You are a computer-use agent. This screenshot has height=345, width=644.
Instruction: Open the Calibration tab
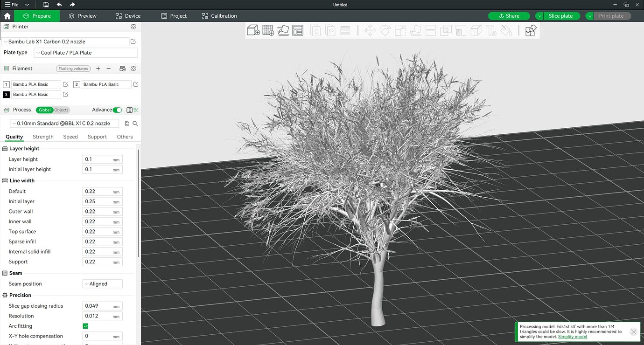click(x=219, y=16)
